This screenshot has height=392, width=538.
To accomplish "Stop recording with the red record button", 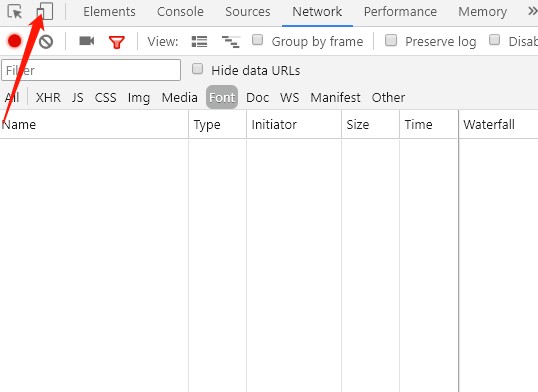I will [x=15, y=41].
